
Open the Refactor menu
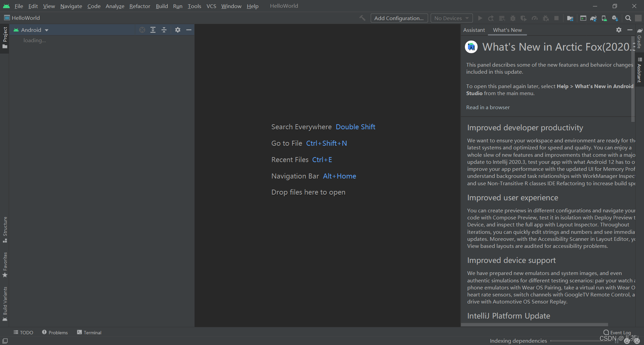(x=140, y=6)
